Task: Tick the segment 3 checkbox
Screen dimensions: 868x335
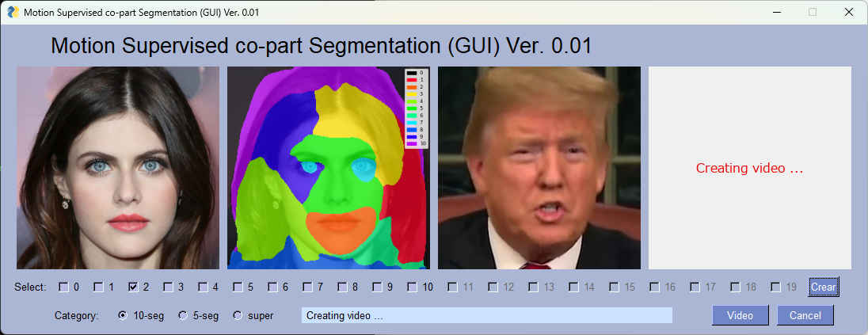Action: point(168,287)
